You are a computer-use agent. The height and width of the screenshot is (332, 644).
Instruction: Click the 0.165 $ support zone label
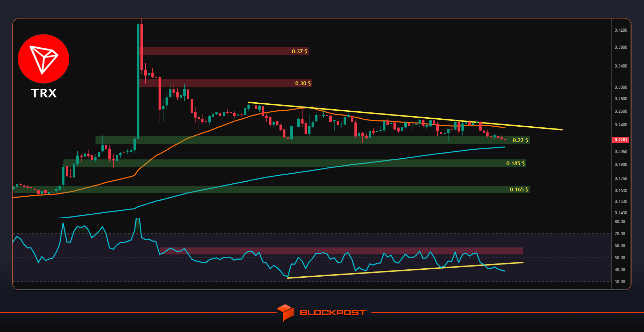click(x=519, y=189)
